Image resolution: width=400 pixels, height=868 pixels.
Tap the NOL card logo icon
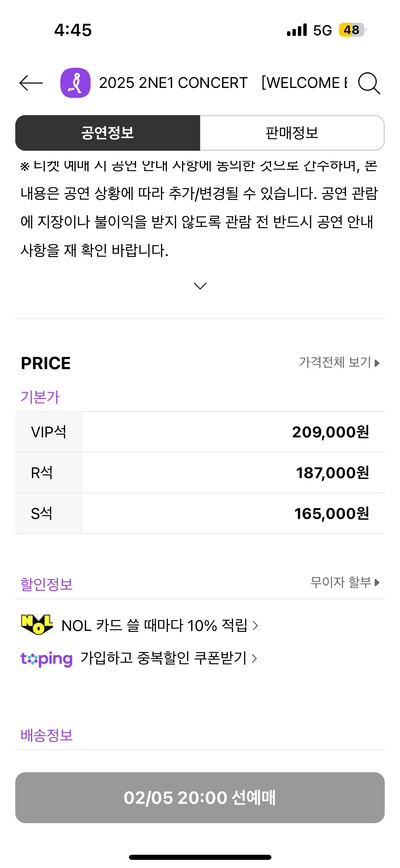[37, 625]
